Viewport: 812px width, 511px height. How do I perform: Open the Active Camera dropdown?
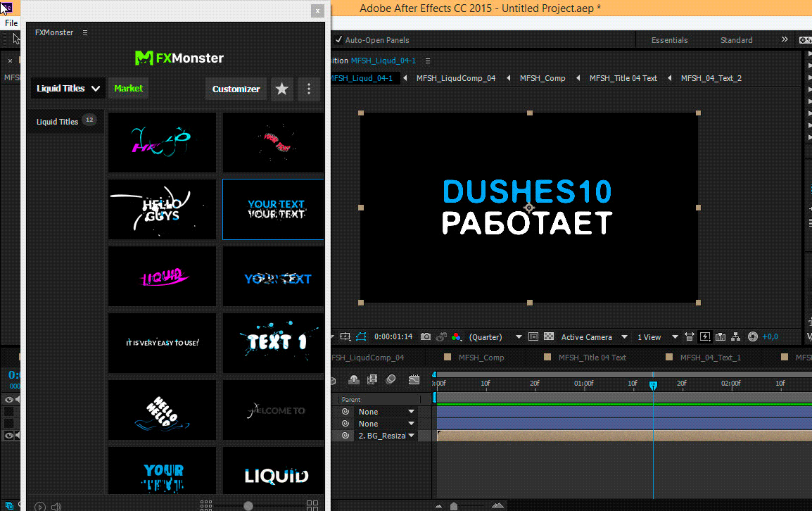(x=595, y=337)
